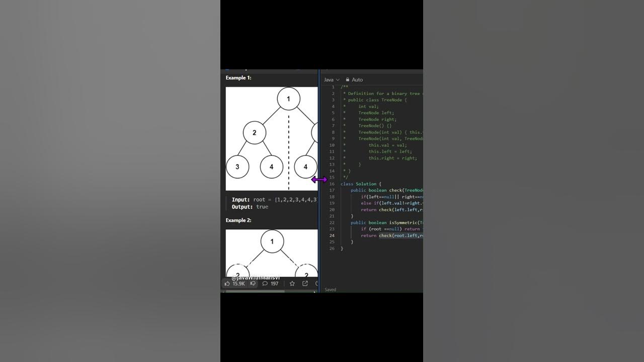Click the 15.9K like count

pos(238,284)
